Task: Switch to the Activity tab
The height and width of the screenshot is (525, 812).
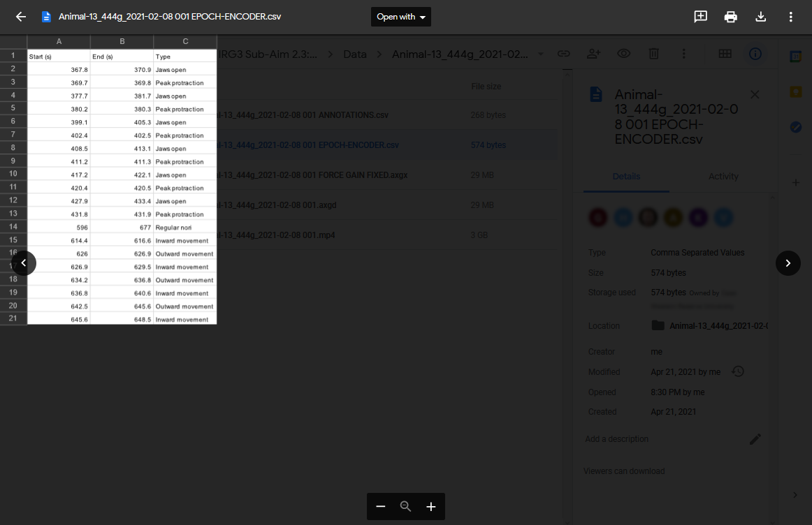Action: click(x=723, y=177)
